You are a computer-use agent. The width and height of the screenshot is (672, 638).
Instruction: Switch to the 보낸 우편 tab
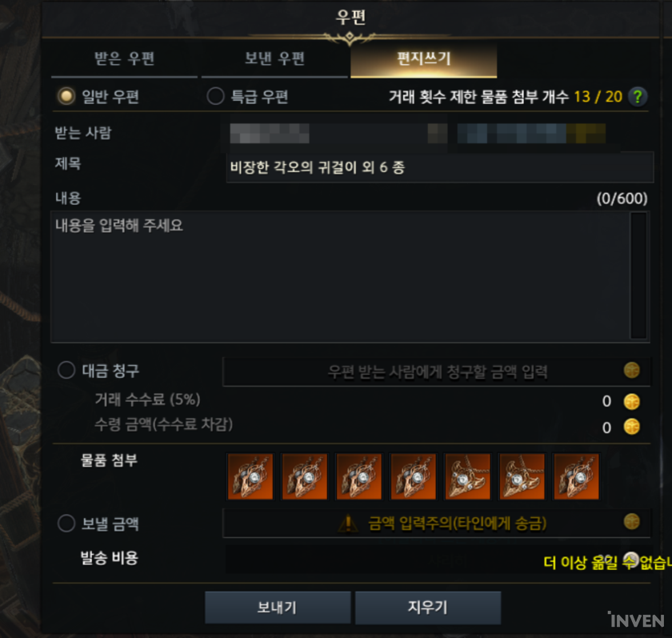pos(274,59)
